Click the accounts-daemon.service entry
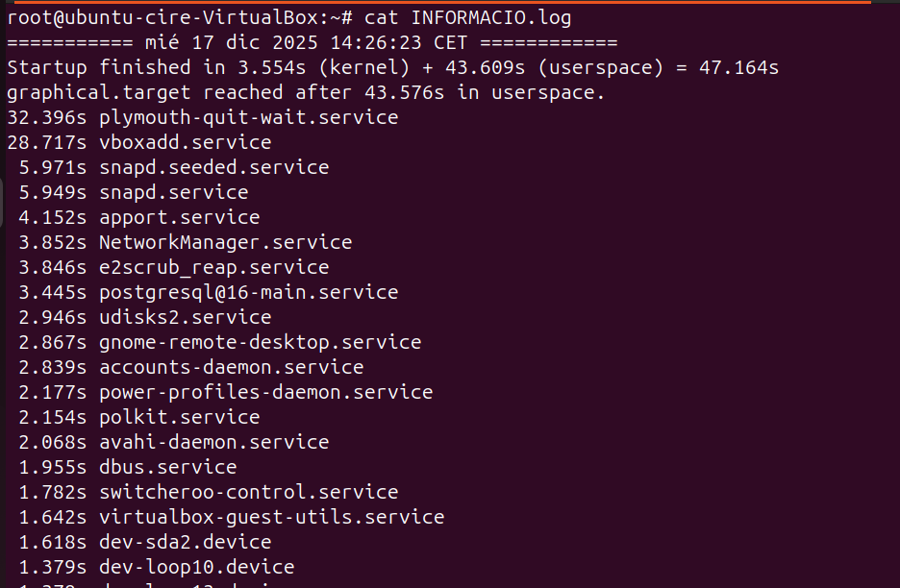The height and width of the screenshot is (588, 900). click(x=231, y=367)
